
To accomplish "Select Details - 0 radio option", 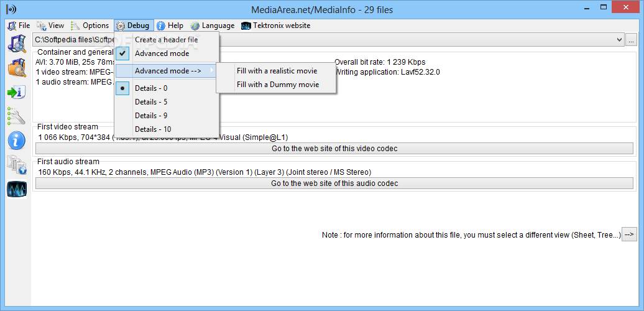I will click(x=167, y=88).
